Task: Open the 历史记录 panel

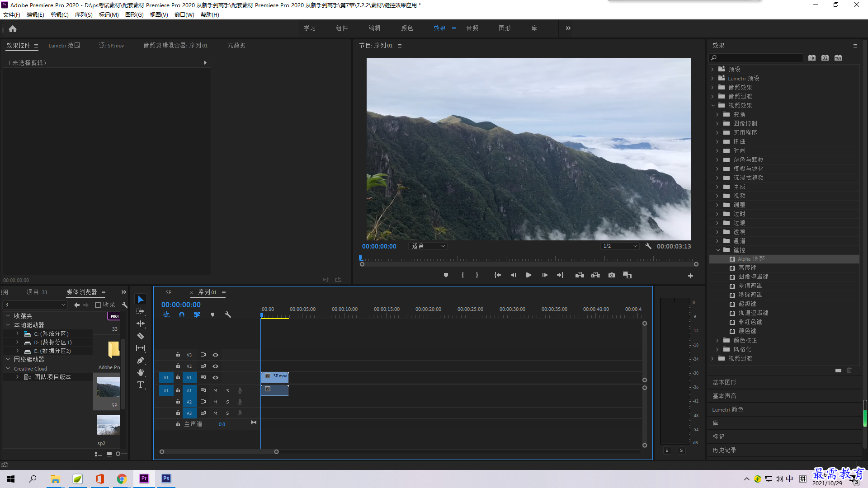Action: pos(724,450)
